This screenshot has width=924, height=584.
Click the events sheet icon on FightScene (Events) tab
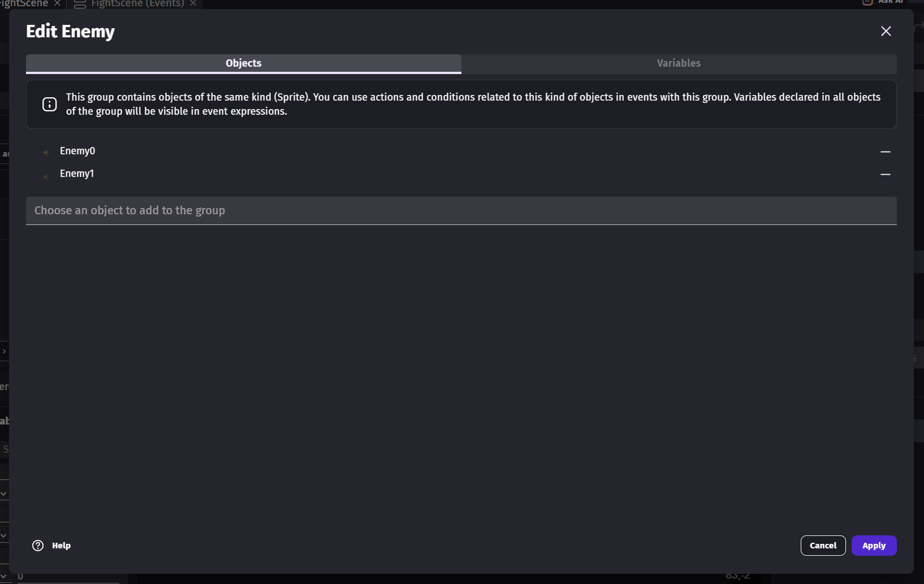80,4
